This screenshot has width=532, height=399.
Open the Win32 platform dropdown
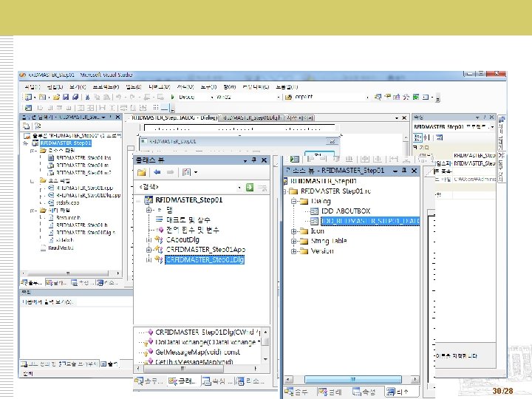pos(279,98)
